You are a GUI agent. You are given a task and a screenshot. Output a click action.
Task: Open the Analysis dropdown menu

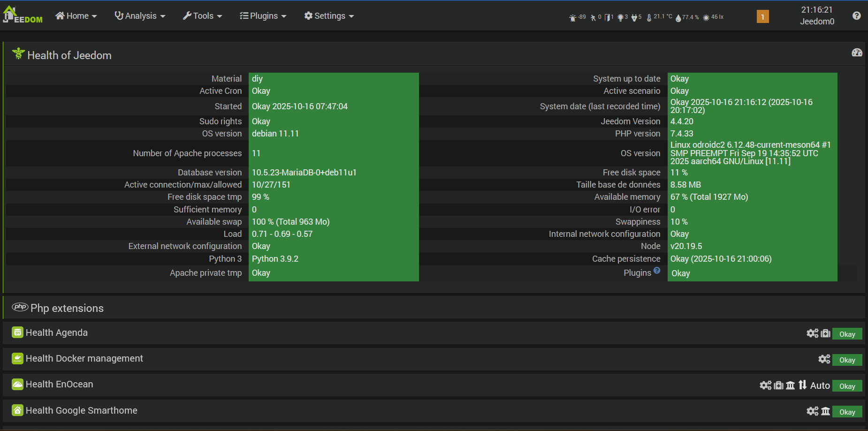140,16
